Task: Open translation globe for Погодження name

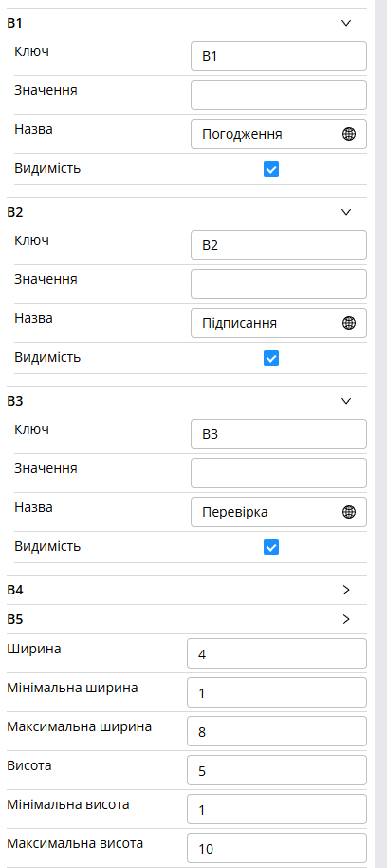Action: [x=349, y=134]
